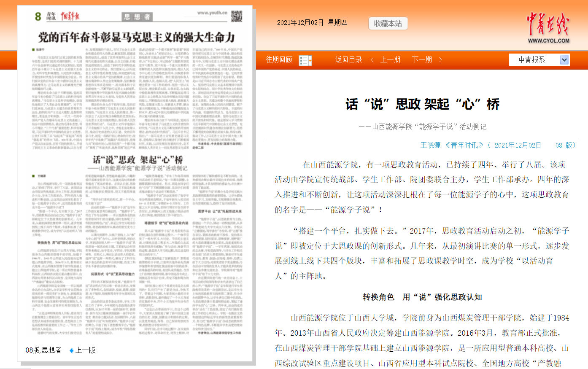
Task: Select headline 党的百年奋斗彰显马克思主义的强大生命力 on page image
Action: pyautogui.click(x=136, y=38)
